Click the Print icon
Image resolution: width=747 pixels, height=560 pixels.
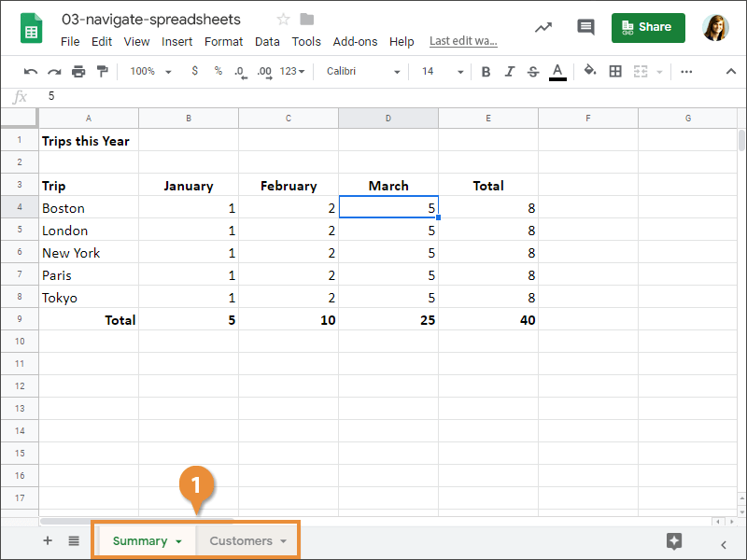pos(78,71)
